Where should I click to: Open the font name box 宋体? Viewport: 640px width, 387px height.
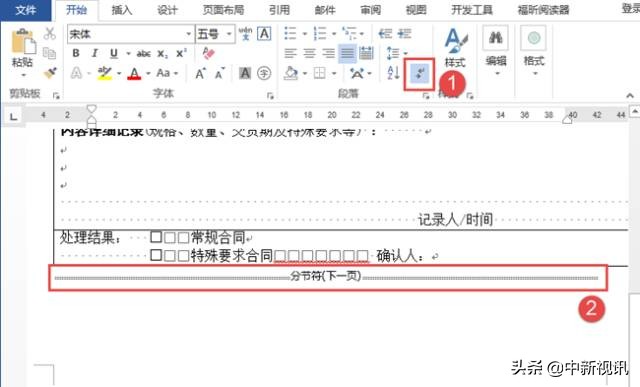point(130,34)
